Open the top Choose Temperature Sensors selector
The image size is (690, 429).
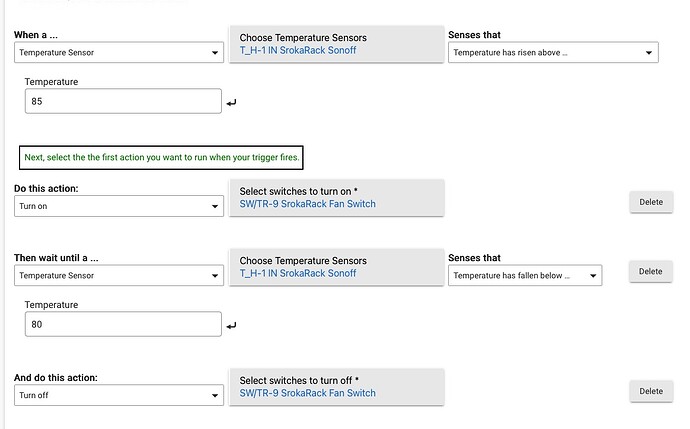[x=337, y=44]
